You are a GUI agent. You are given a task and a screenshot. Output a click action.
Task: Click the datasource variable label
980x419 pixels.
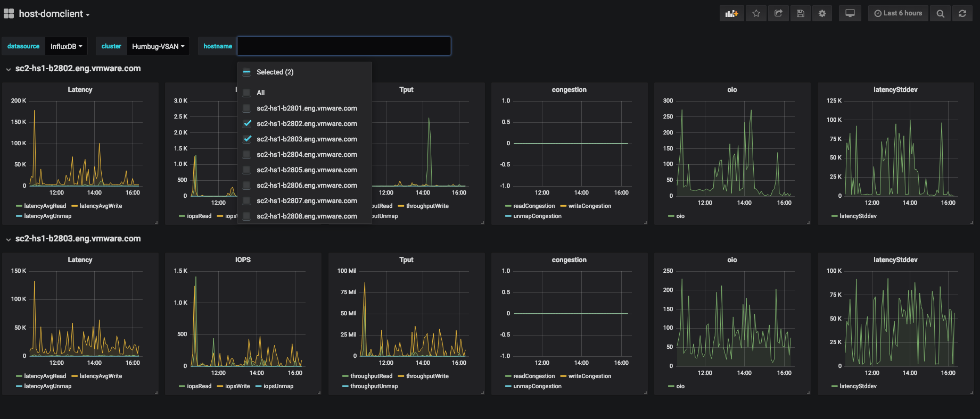coord(23,46)
